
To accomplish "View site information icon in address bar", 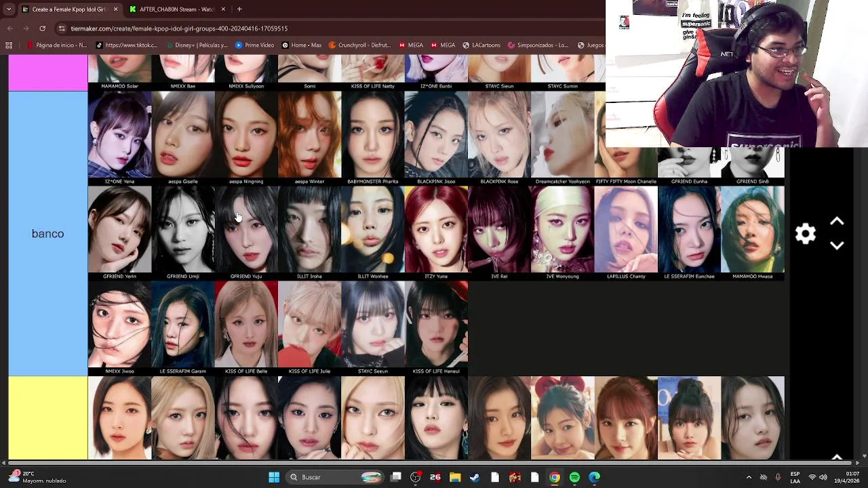I will click(62, 28).
